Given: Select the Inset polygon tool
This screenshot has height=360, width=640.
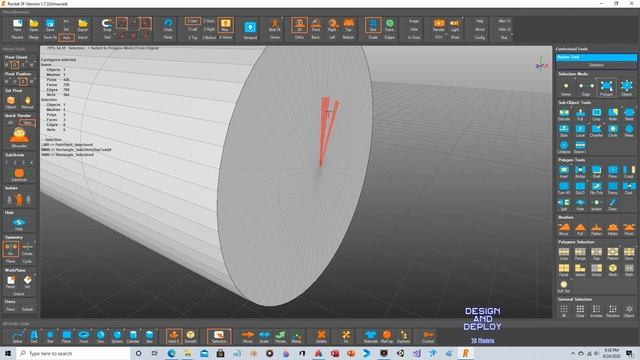Looking at the screenshot, I should [x=564, y=170].
